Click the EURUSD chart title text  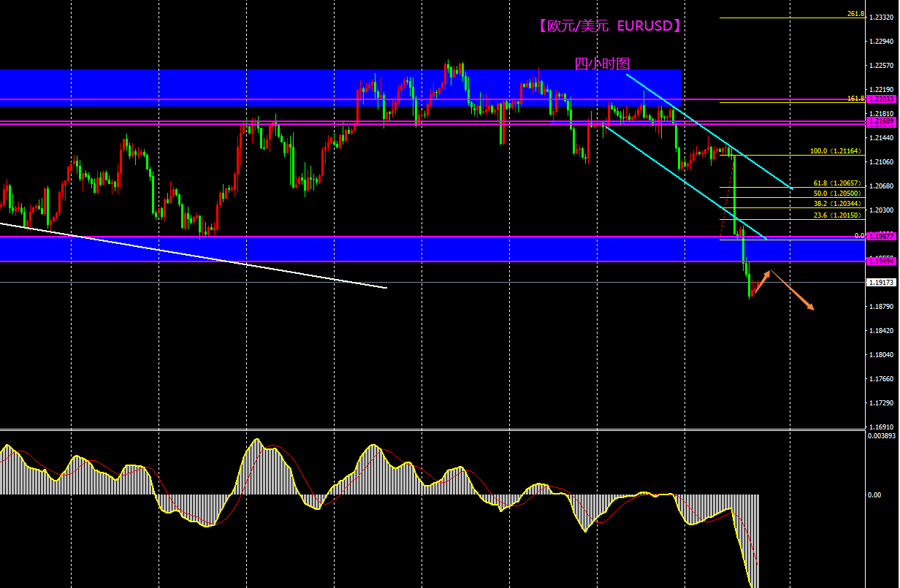609,26
